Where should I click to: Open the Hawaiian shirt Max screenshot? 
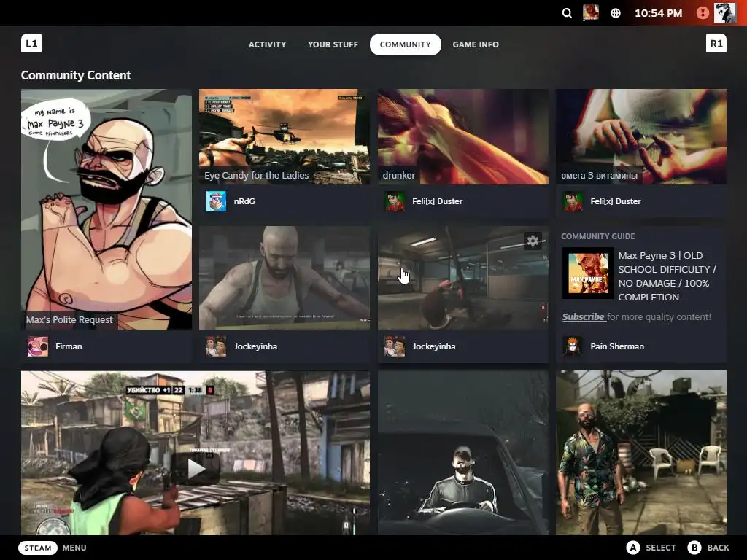(641, 452)
